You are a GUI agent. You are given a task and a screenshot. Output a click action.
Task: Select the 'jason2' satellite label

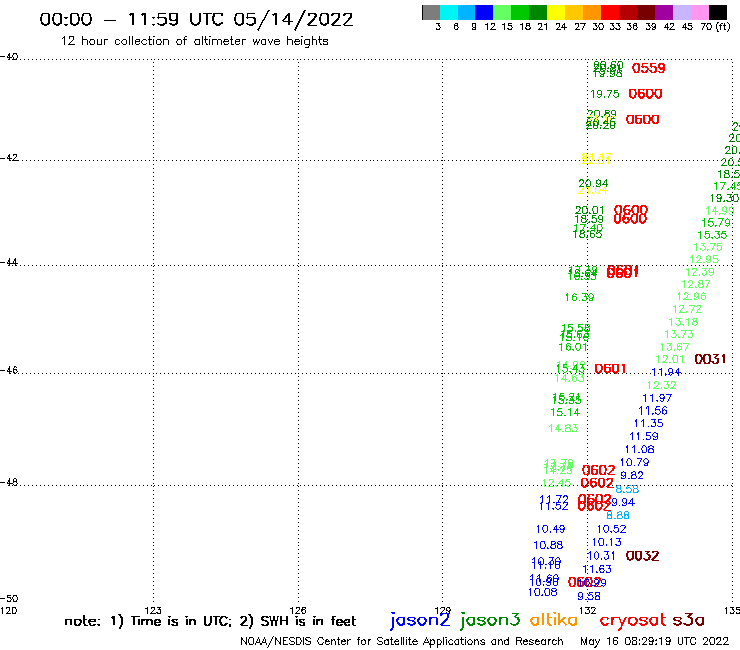pos(420,620)
